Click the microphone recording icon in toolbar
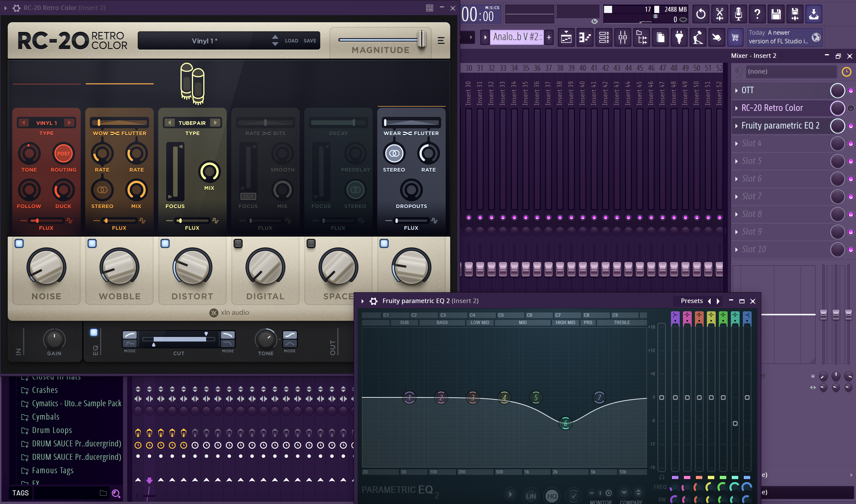This screenshot has height=504, width=856. (x=738, y=14)
